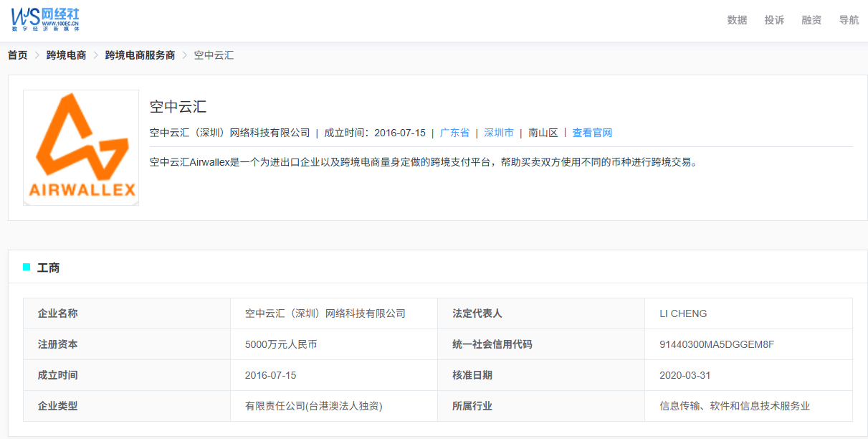This screenshot has height=439, width=868.
Task: Visit the 查看官网 official website link
Action: tap(592, 133)
